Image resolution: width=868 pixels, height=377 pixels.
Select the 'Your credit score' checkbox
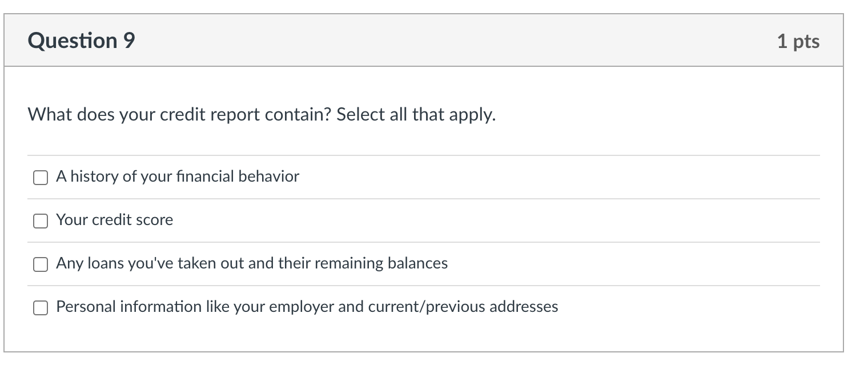pos(40,220)
